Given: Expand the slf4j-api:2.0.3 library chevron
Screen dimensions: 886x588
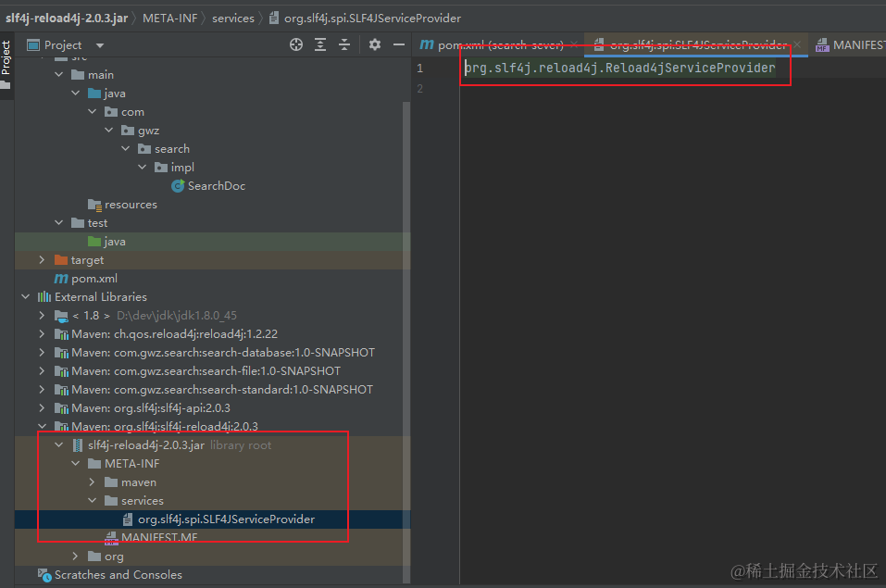Looking at the screenshot, I should (x=42, y=407).
